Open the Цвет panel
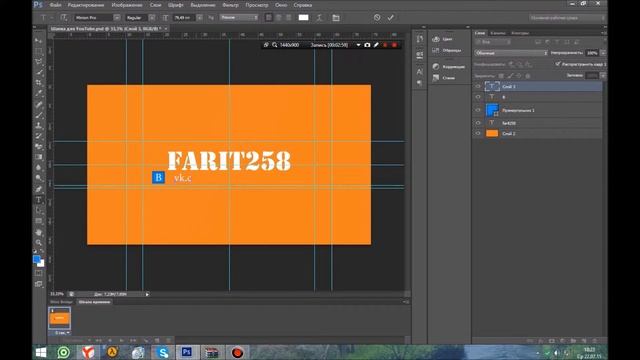The width and height of the screenshot is (640, 360). pos(443,39)
